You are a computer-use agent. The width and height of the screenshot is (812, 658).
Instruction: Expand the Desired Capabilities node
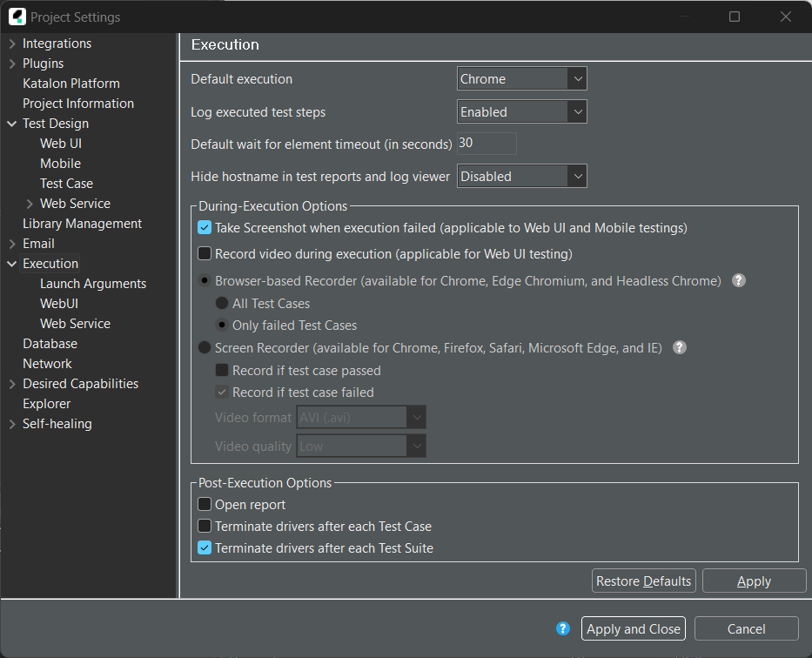pos(12,384)
